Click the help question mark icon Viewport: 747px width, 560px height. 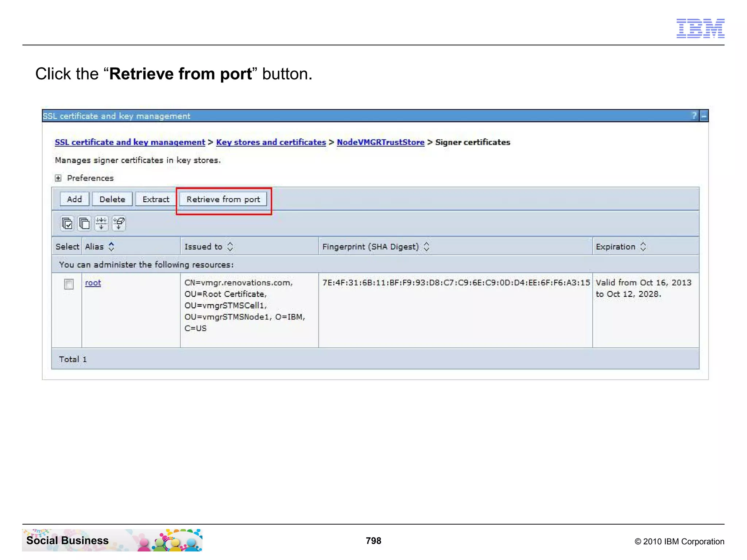[694, 116]
